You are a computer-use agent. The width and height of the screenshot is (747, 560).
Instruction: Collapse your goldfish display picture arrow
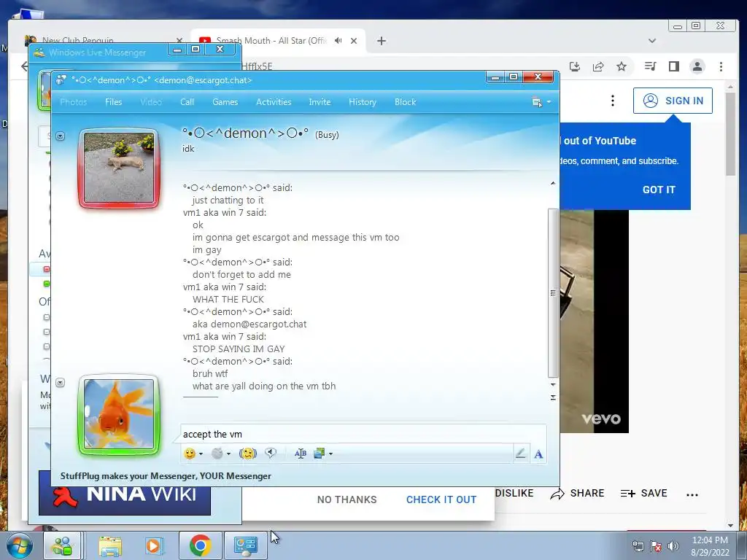pos(60,382)
